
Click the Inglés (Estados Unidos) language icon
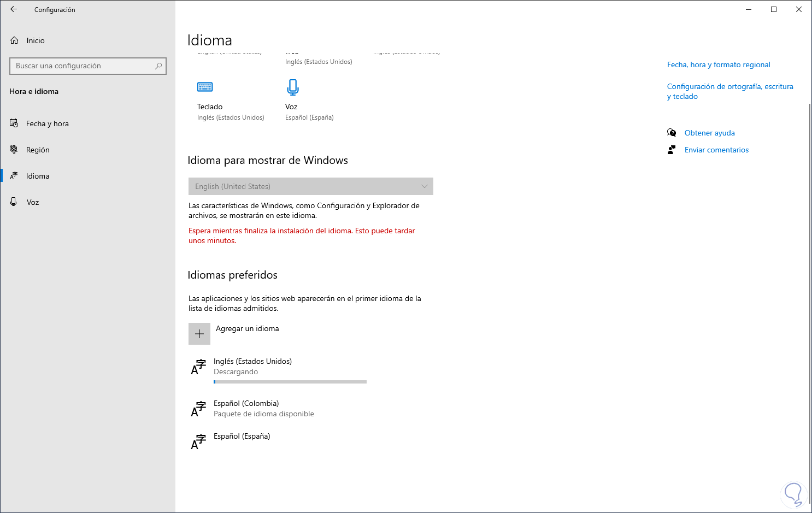click(198, 367)
